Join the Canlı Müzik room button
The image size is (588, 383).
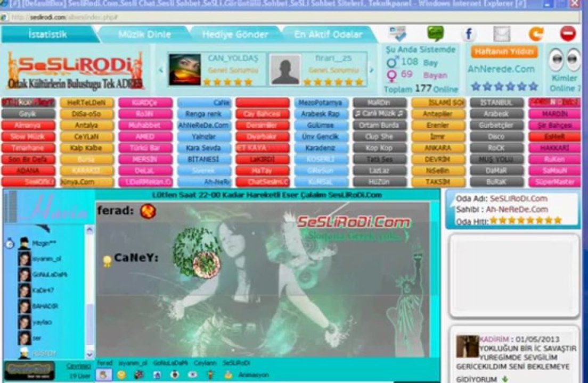[380, 114]
